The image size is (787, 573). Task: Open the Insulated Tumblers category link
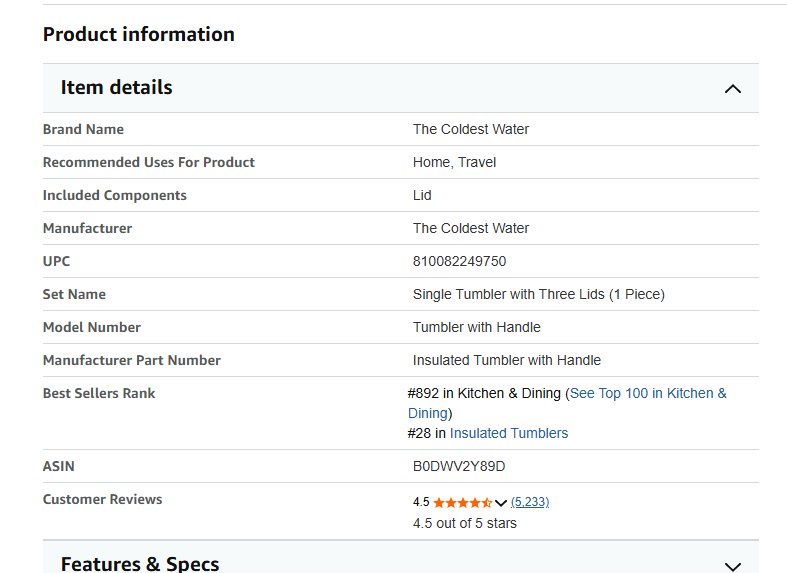coord(509,433)
